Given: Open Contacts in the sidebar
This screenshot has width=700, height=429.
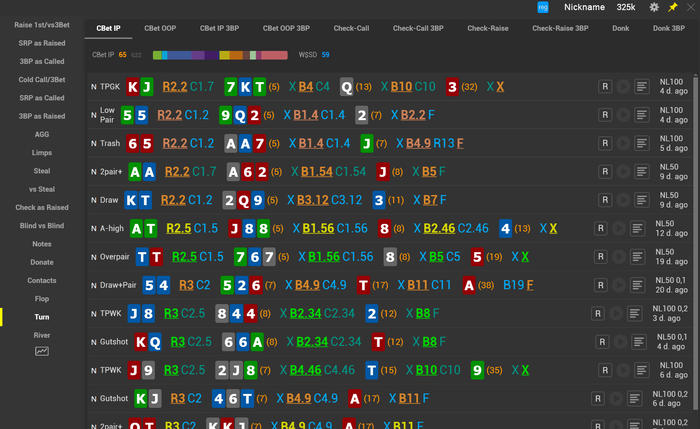Looking at the screenshot, I should [42, 281].
